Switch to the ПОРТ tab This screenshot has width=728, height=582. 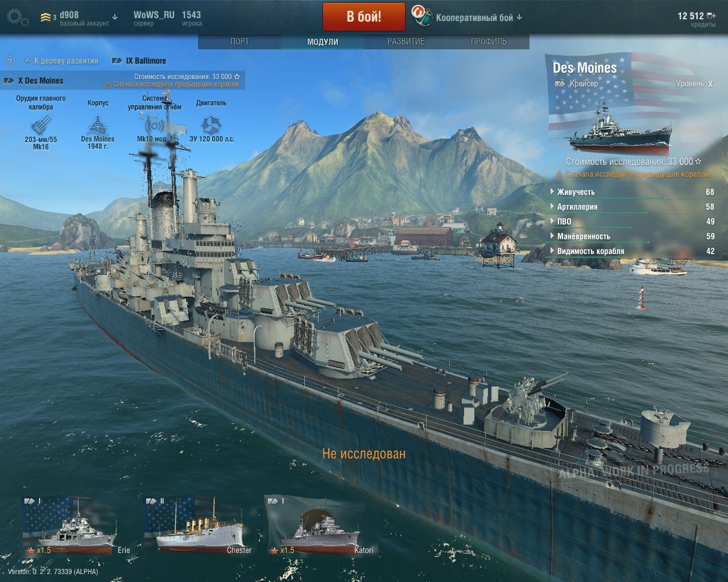click(x=239, y=41)
